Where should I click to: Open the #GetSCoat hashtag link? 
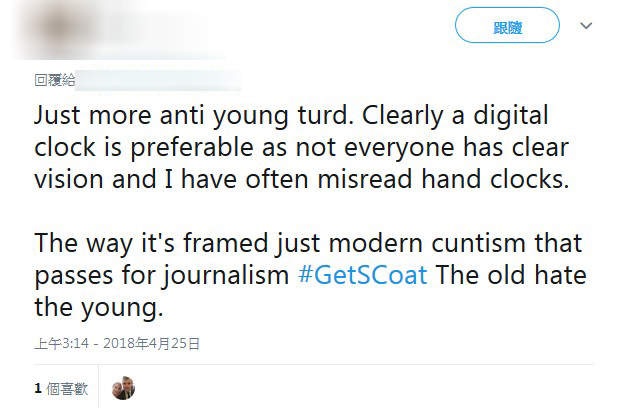(362, 275)
